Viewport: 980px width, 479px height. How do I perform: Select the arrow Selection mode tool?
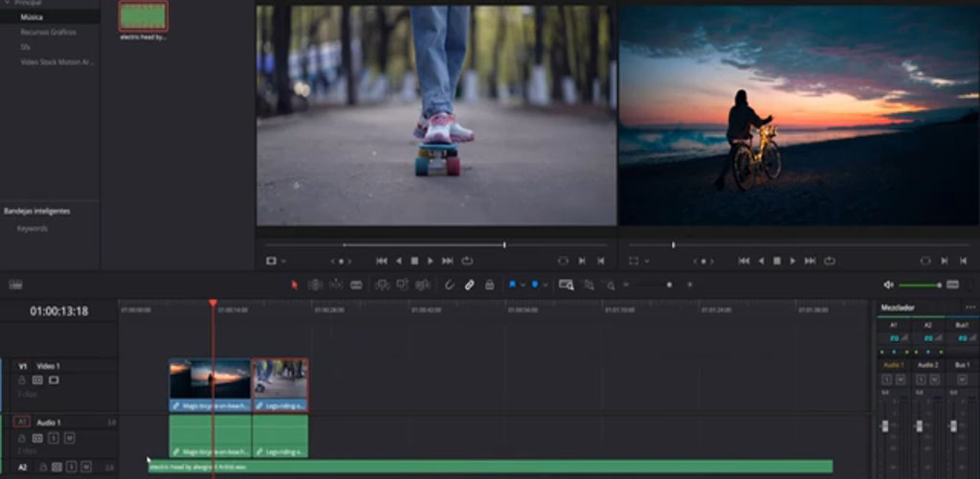point(295,285)
